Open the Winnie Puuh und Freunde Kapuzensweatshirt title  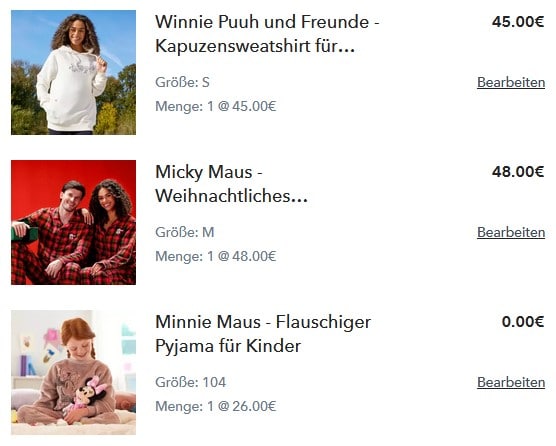coord(267,34)
